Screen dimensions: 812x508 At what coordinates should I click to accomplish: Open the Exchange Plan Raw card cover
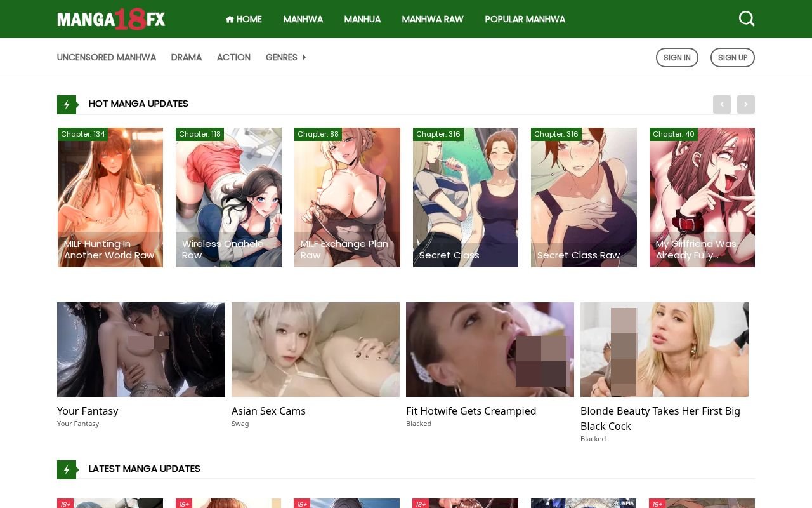(x=347, y=197)
